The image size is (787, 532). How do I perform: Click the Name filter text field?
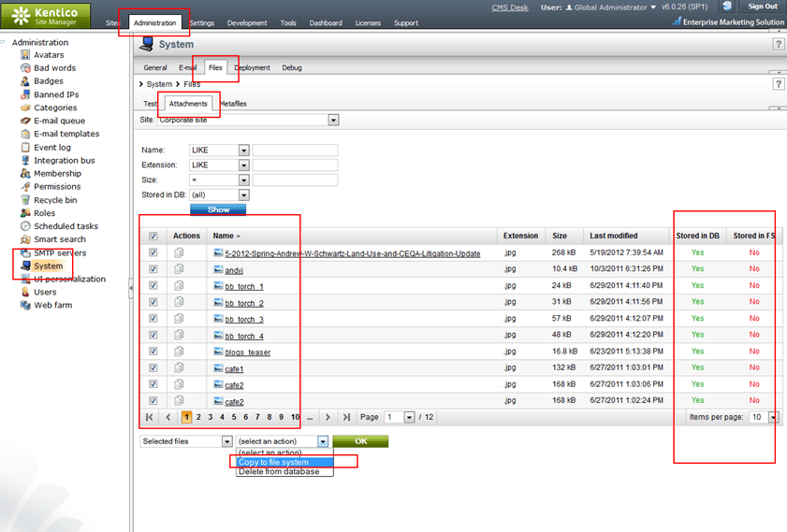pos(296,150)
